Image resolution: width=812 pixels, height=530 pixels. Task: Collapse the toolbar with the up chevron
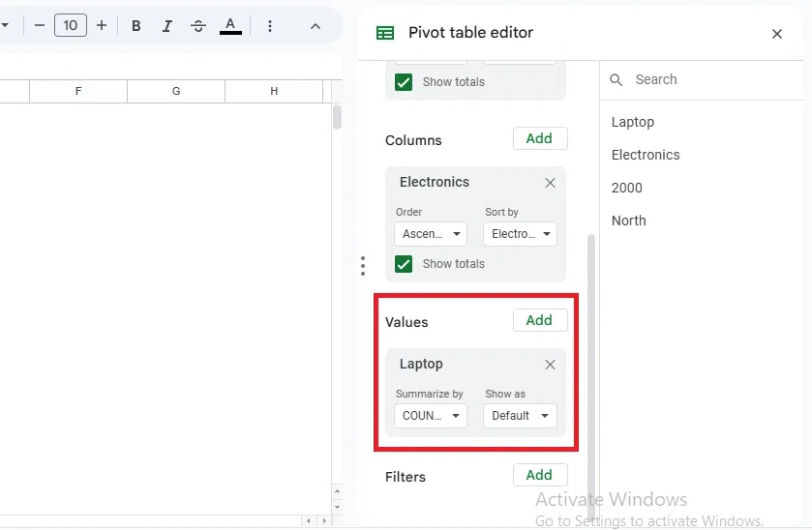point(315,26)
